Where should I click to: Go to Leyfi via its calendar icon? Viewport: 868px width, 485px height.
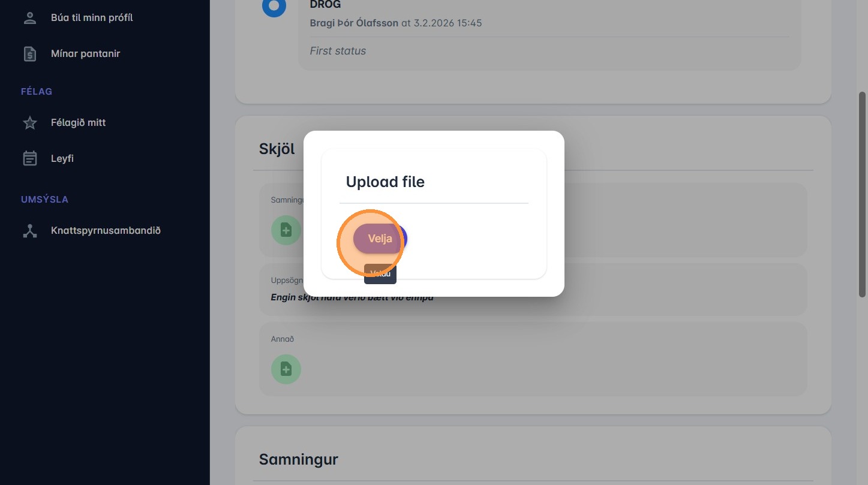[x=30, y=159]
